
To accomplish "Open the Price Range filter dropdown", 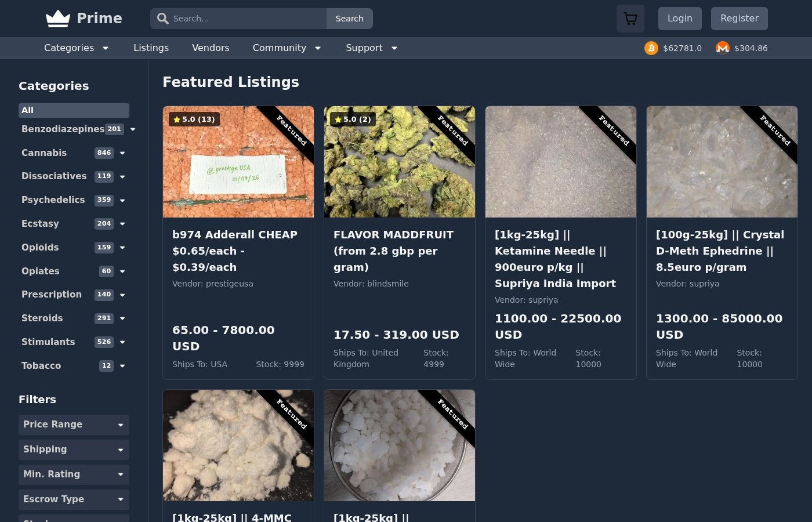I will [x=74, y=425].
